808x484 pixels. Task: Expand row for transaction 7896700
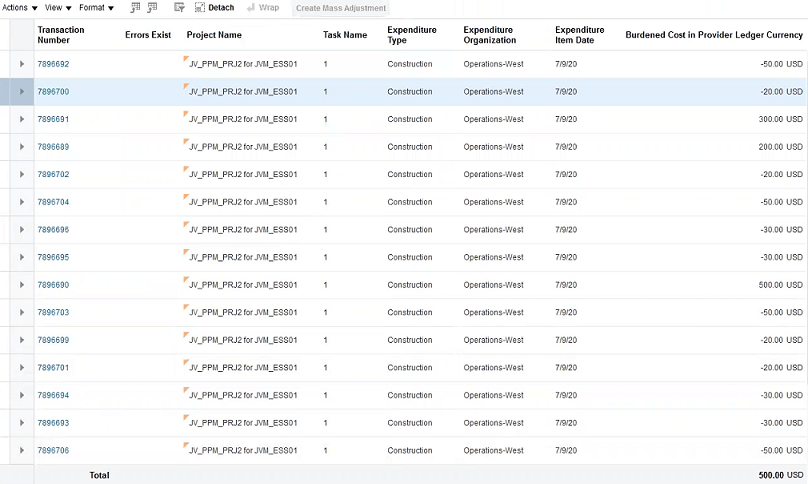(x=22, y=92)
